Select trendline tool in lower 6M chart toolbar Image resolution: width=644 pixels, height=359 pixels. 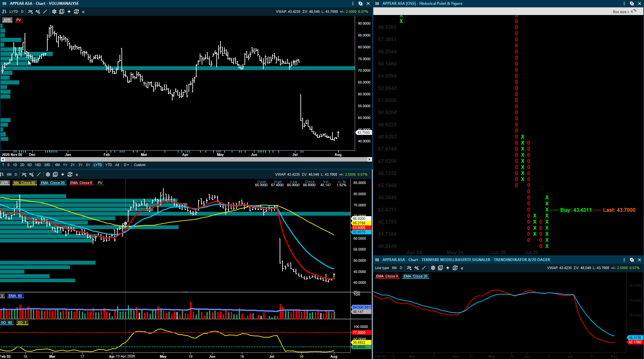point(39,174)
